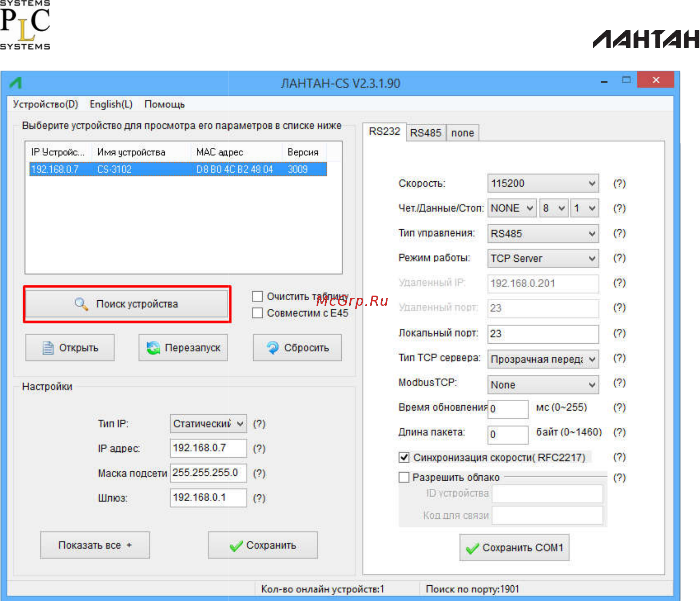Image resolution: width=700 pixels, height=601 pixels.
Task: Click the green checkmark icon on Сохранить button
Action: click(x=236, y=545)
